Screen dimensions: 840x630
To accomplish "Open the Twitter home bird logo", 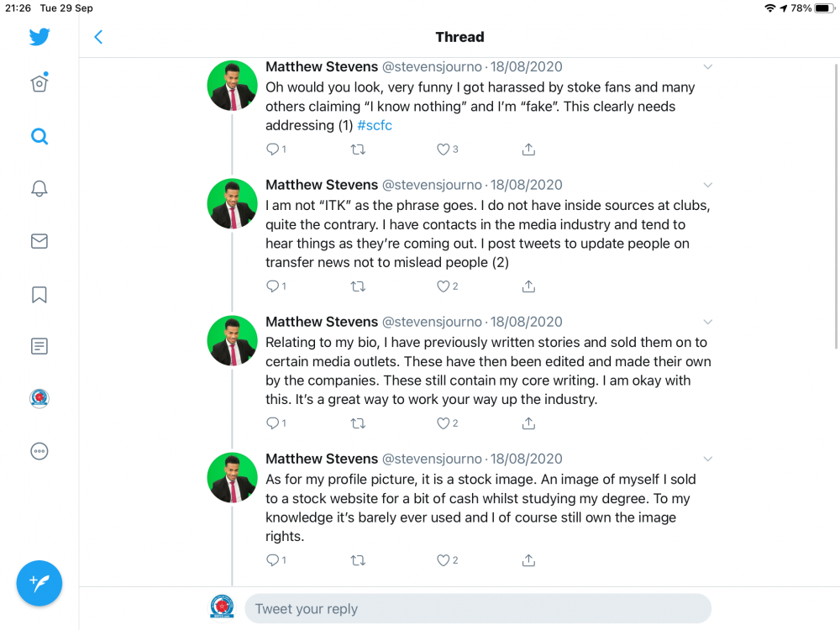I will 39,37.
